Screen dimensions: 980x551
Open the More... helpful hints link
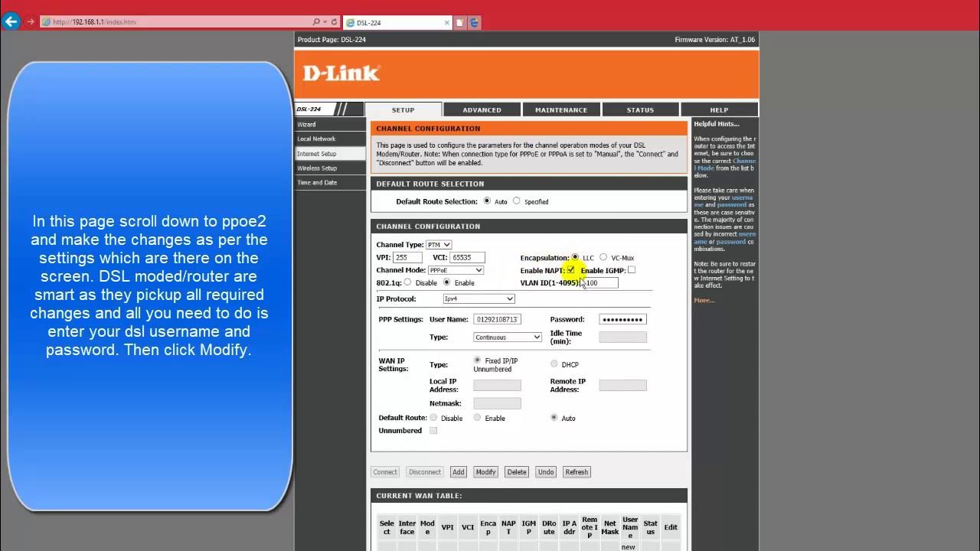tap(704, 300)
